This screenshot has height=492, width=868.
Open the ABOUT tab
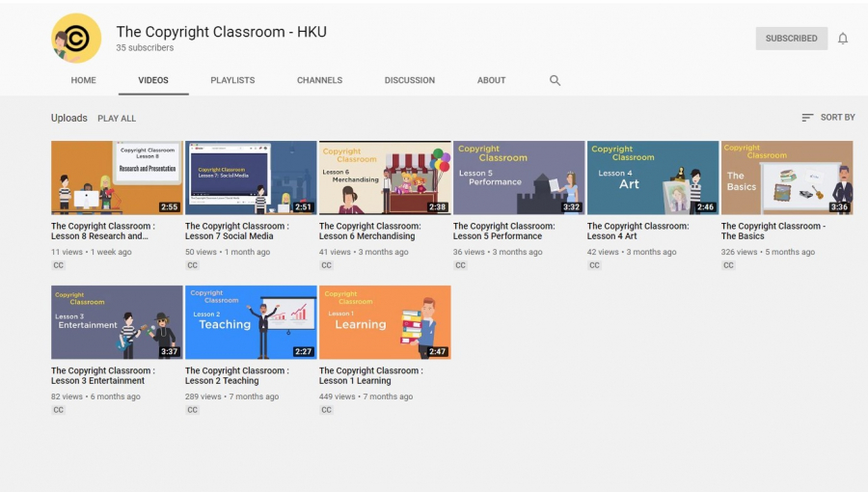491,80
